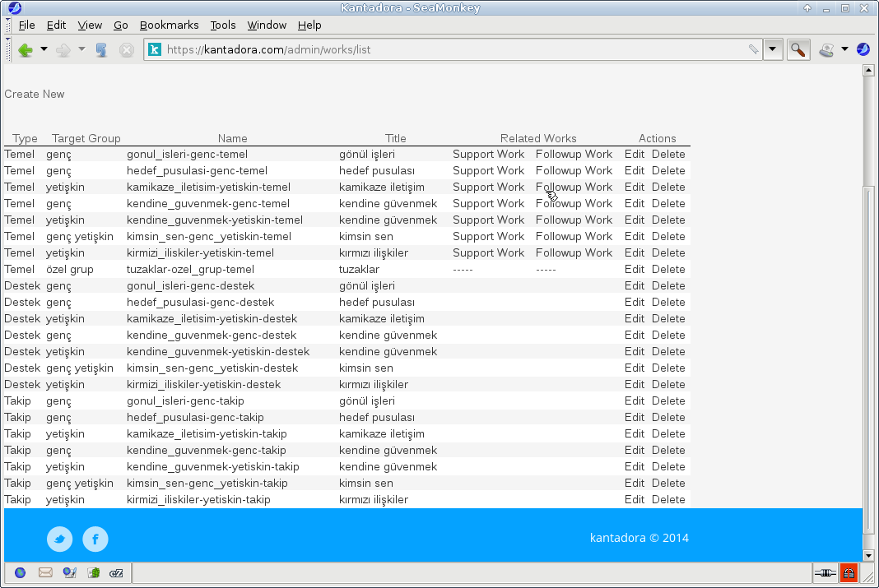Expand the address bar history dropdown
The width and height of the screenshot is (879, 588).
773,49
